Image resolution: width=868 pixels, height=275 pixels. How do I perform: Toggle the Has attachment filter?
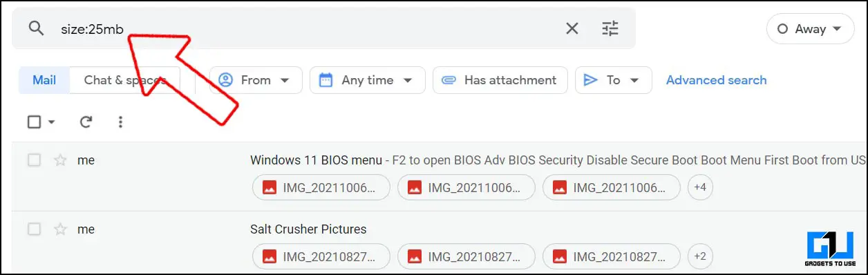point(500,80)
